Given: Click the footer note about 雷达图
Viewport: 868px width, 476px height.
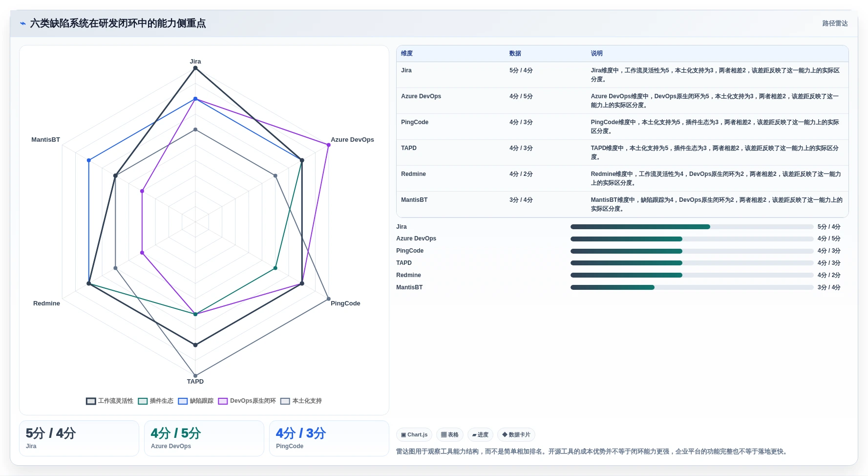Looking at the screenshot, I should 593,452.
